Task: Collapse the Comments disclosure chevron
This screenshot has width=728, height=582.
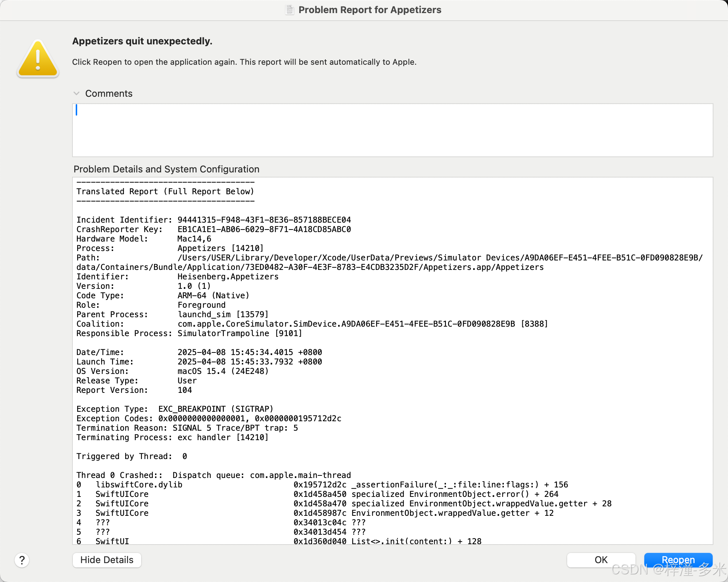Action: [76, 93]
